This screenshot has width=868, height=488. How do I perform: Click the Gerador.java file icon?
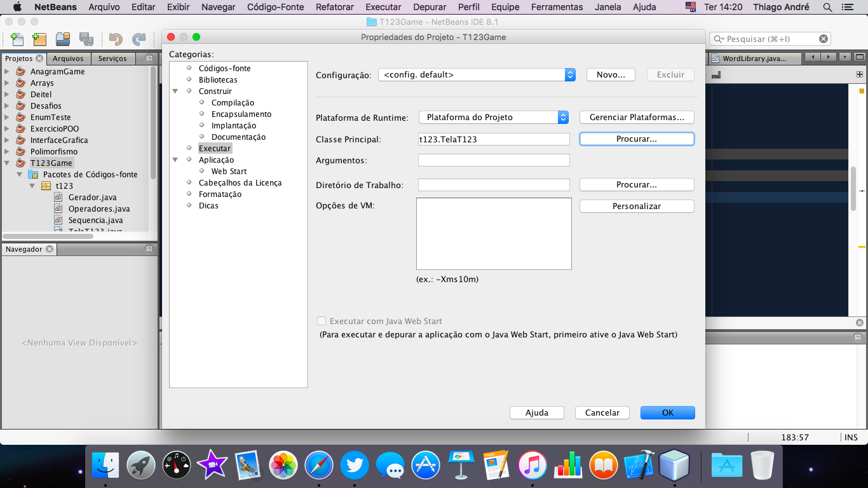coord(58,197)
